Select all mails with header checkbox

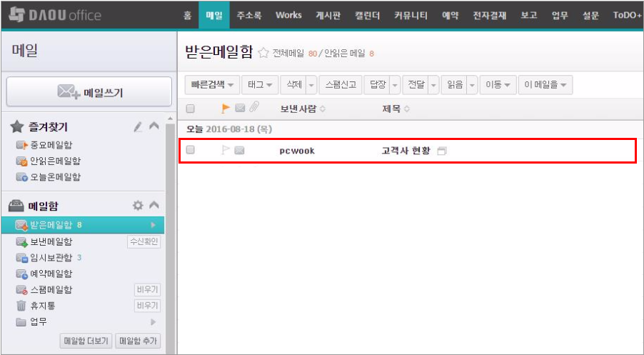(x=190, y=109)
